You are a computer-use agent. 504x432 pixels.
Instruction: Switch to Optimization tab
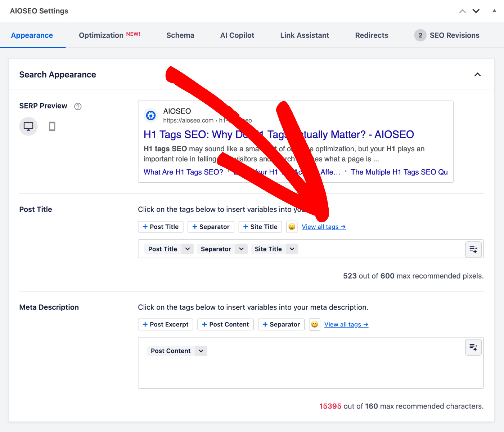[x=109, y=35]
